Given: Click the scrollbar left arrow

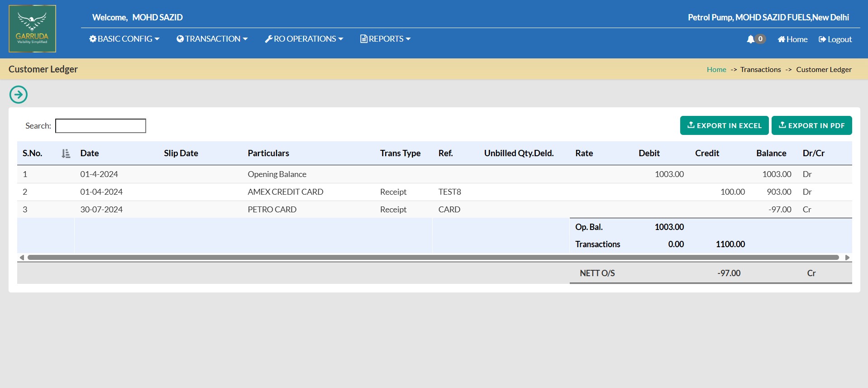Looking at the screenshot, I should (x=22, y=258).
